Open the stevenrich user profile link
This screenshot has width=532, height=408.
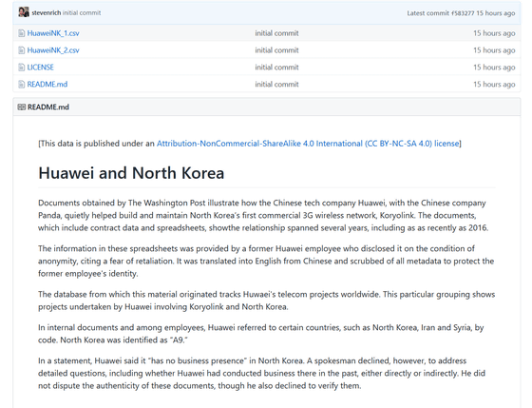47,13
